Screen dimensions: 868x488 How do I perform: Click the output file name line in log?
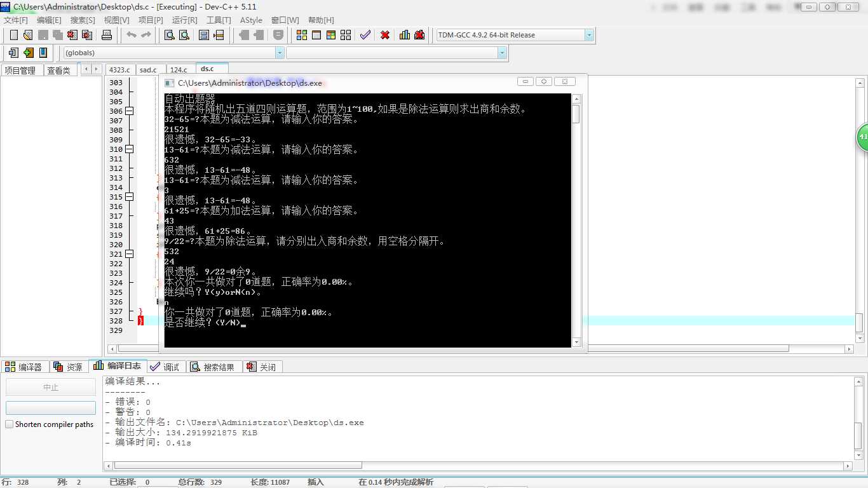235,423
